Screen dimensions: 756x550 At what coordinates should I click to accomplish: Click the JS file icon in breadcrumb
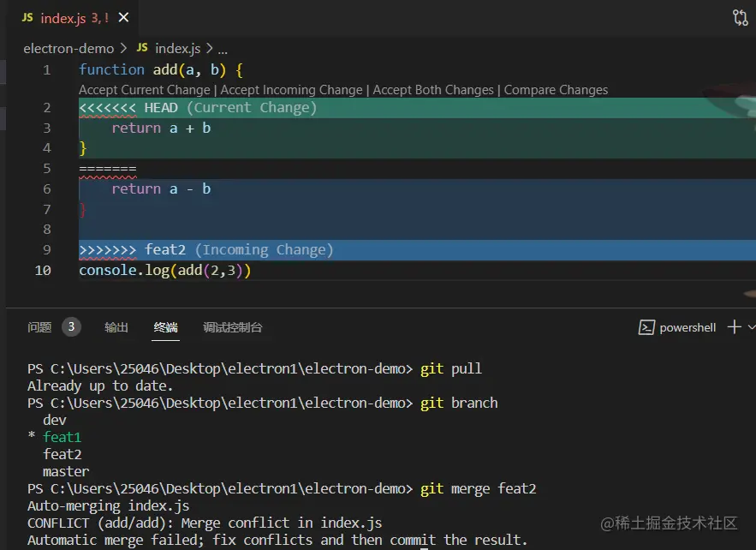[142, 48]
